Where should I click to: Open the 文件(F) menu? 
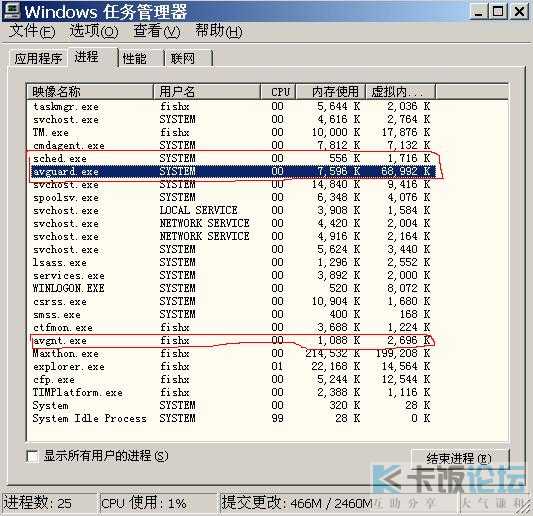(32, 31)
